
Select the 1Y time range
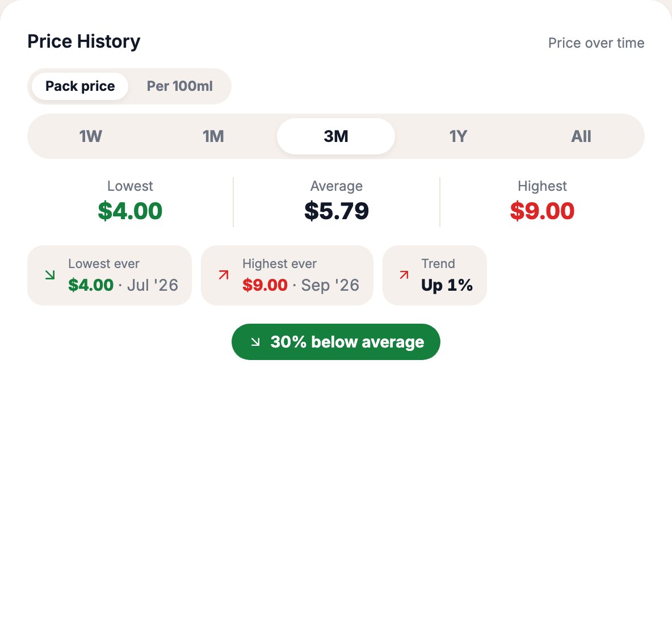point(458,136)
